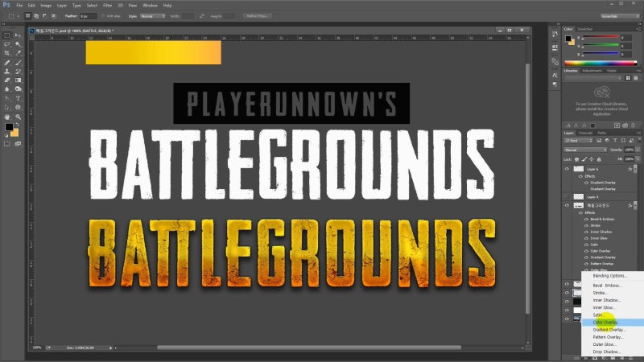
Task: Select the Path Selection tool
Action: coord(7,108)
